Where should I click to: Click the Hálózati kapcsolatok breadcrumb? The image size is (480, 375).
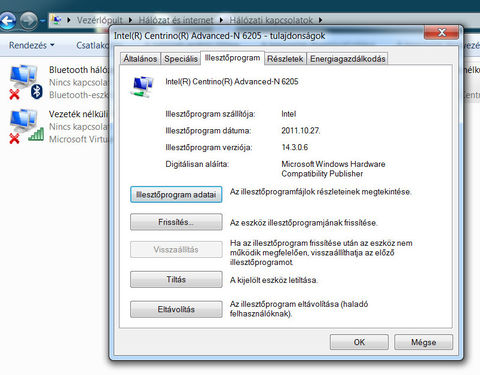click(271, 20)
